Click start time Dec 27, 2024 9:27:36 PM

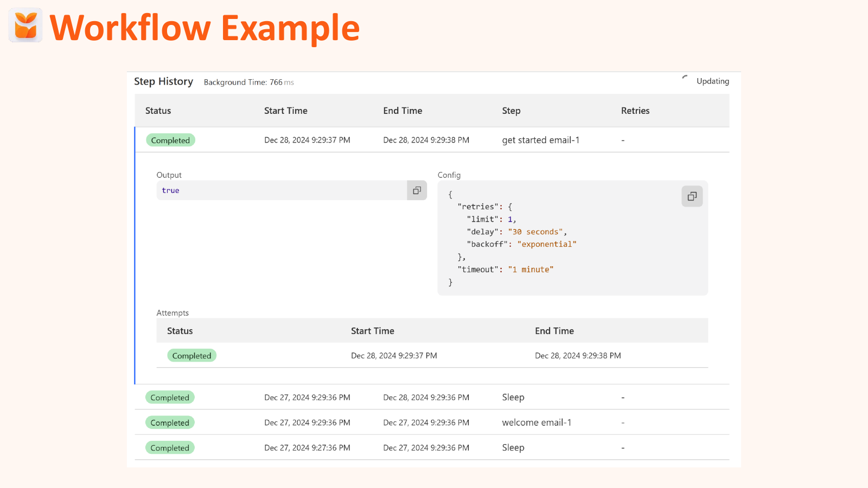[x=307, y=448]
